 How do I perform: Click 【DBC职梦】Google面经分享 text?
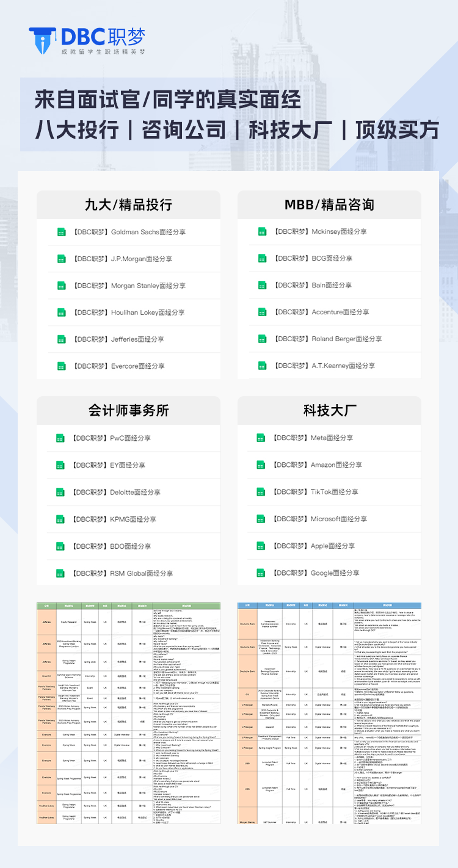pyautogui.click(x=315, y=573)
